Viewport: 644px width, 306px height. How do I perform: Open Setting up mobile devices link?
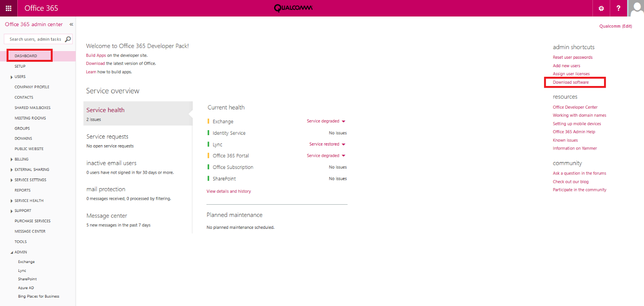[x=577, y=124]
